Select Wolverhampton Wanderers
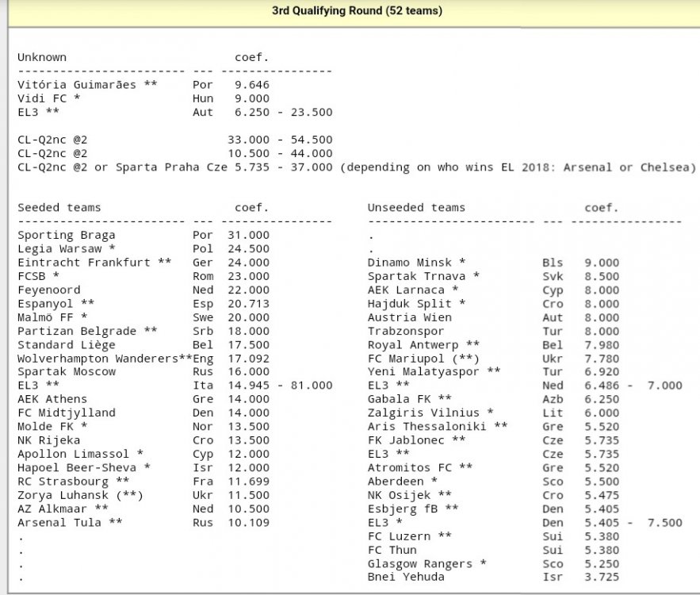 point(98,359)
